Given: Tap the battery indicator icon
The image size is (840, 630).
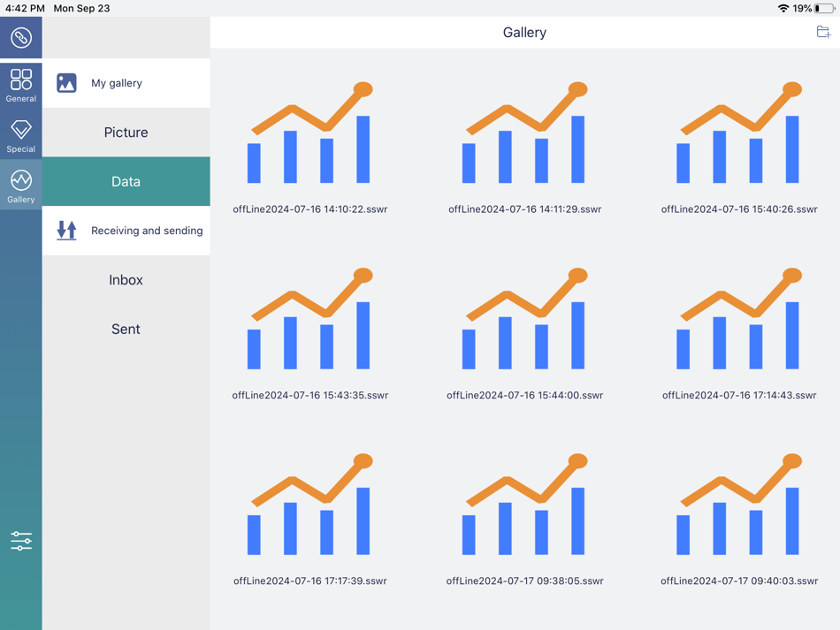Looking at the screenshot, I should (x=824, y=8).
